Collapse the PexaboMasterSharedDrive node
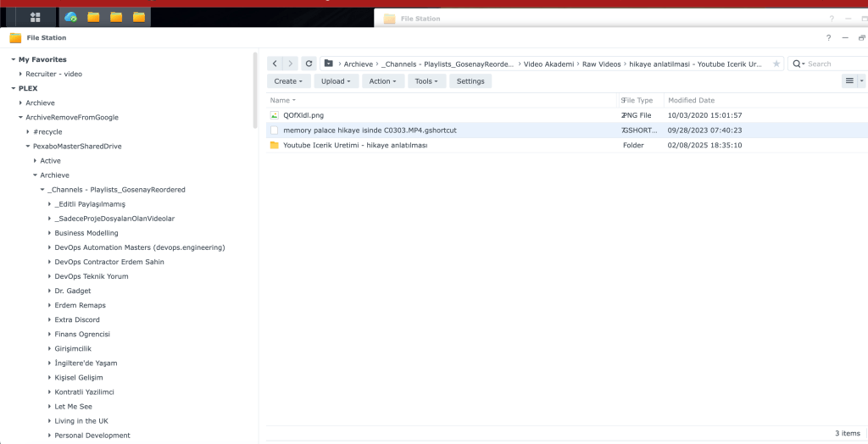Image resolution: width=868 pixels, height=444 pixels. pos(28,146)
